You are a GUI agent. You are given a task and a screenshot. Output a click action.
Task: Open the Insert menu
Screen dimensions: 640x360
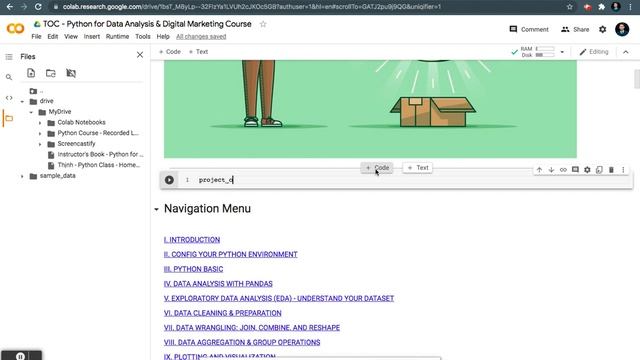click(92, 36)
